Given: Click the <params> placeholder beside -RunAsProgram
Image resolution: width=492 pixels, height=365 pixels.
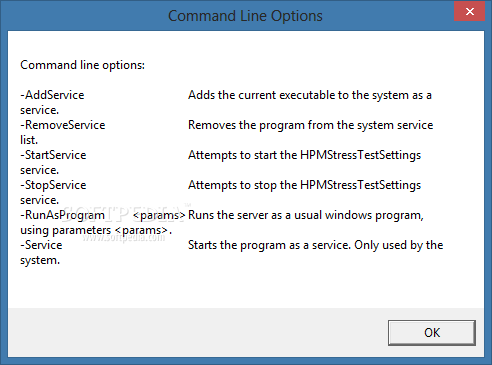Looking at the screenshot, I should click(159, 216).
